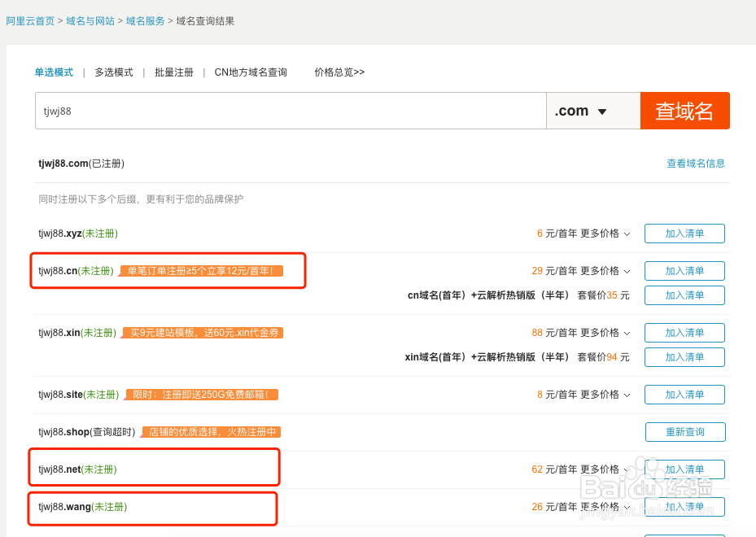Add xin域名 94元 package to list
756x537 pixels.
point(684,357)
